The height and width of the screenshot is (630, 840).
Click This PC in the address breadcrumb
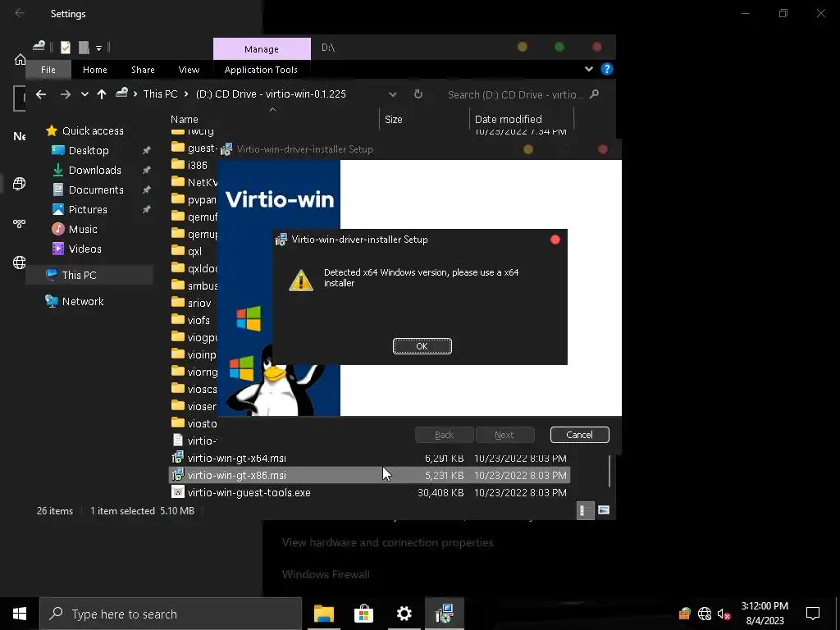point(160,94)
